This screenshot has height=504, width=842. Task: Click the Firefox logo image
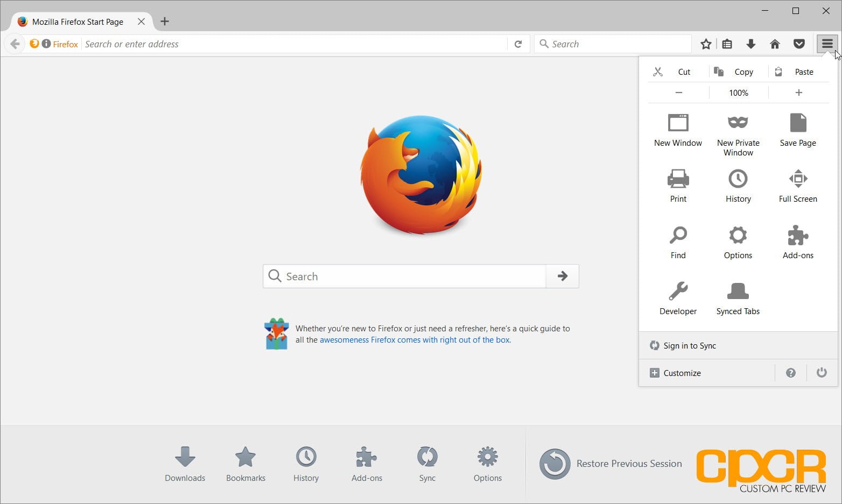coord(421,175)
